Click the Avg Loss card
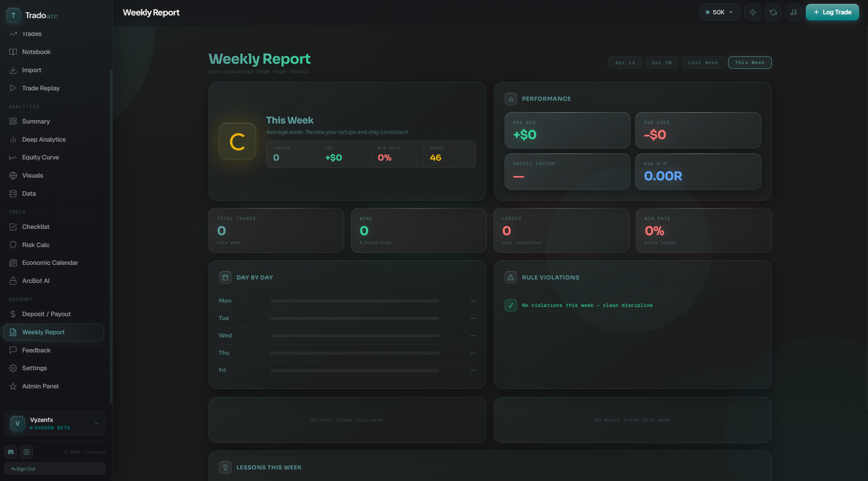868x481 pixels. tap(698, 130)
